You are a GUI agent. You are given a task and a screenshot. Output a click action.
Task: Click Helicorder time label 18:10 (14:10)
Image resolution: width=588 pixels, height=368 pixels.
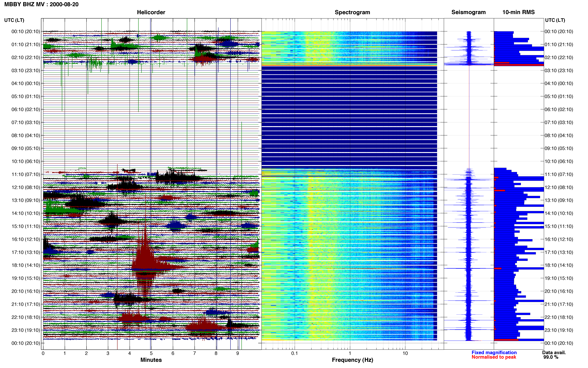tap(26, 265)
